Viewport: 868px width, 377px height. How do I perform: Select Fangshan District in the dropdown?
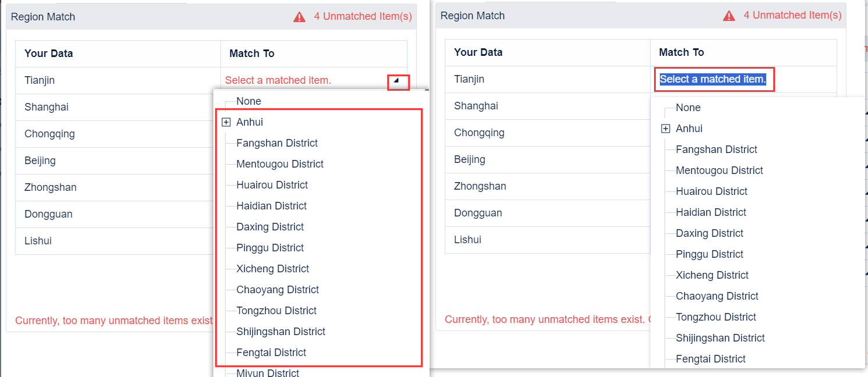(277, 143)
